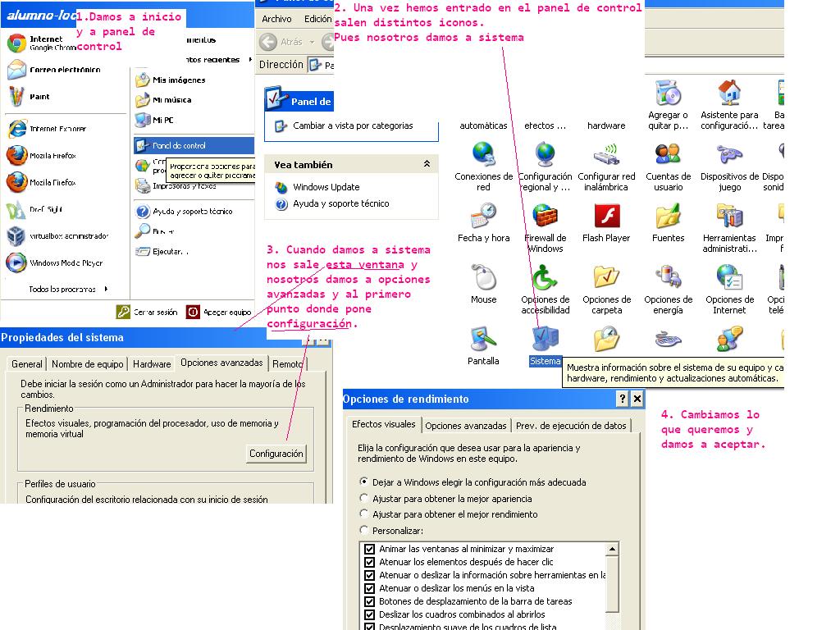Toggle 'Desplazamiento suave de los cuadros de lista'
Viewport: 840px width, 630px height.
pyautogui.click(x=369, y=626)
